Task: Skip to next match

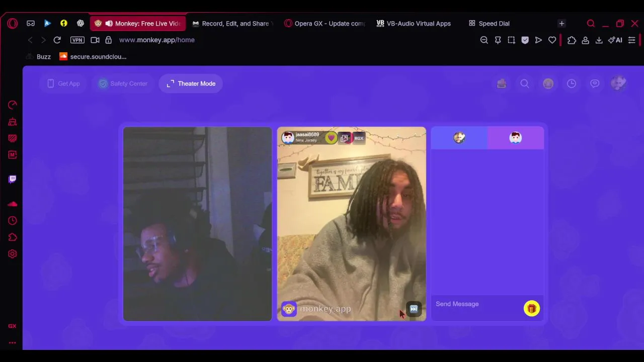Action: coord(414,309)
